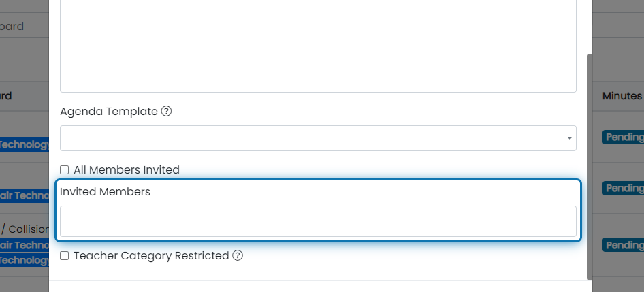Click the lowest Pending status badge

click(x=623, y=245)
